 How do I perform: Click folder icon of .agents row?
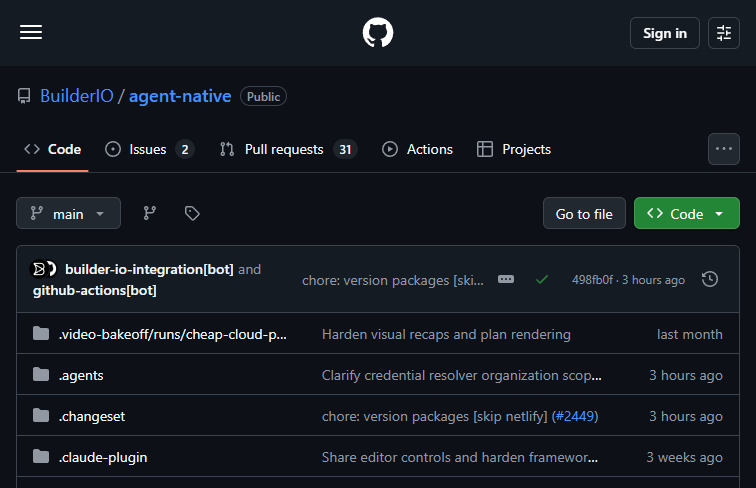point(41,375)
